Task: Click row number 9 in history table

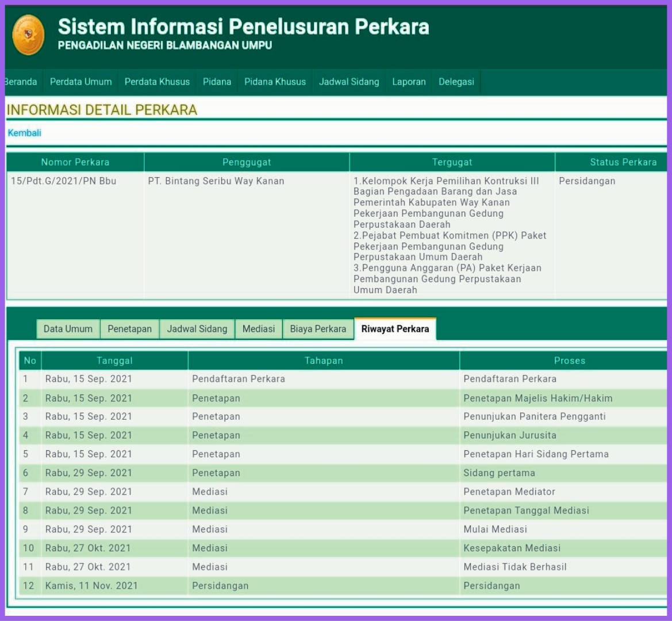Action: 26,529
